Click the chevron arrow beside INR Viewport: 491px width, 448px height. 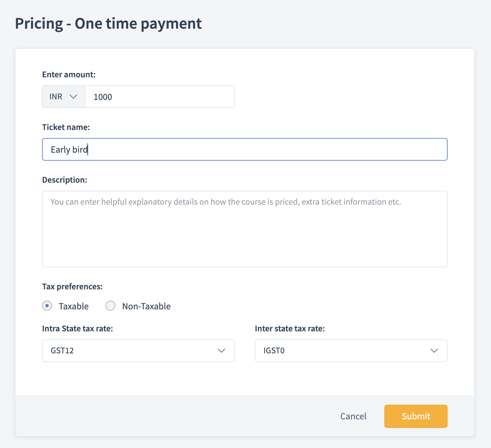pos(73,97)
